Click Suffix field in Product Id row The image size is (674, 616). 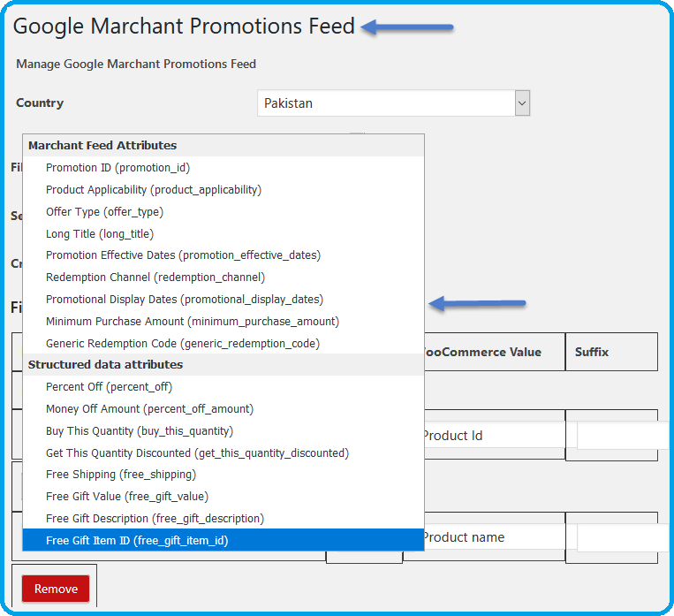(624, 436)
